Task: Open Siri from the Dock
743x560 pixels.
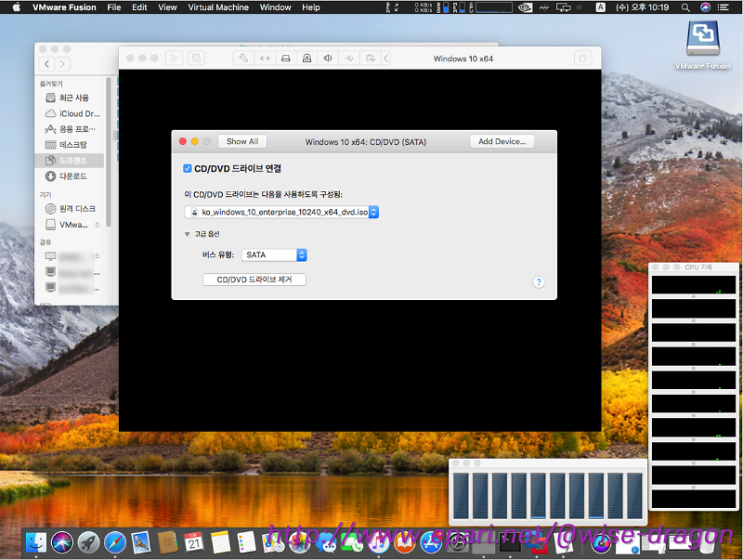Action: (x=62, y=542)
